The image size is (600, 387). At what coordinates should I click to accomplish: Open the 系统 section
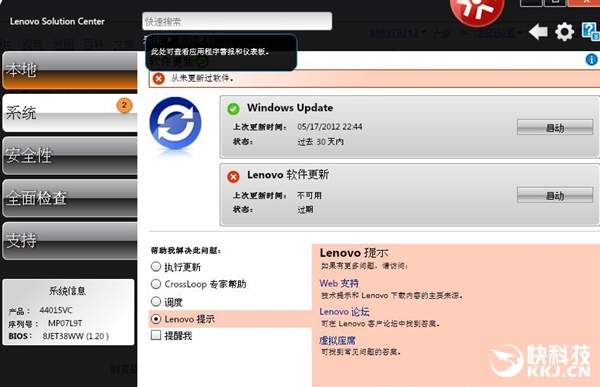pyautogui.click(x=70, y=113)
